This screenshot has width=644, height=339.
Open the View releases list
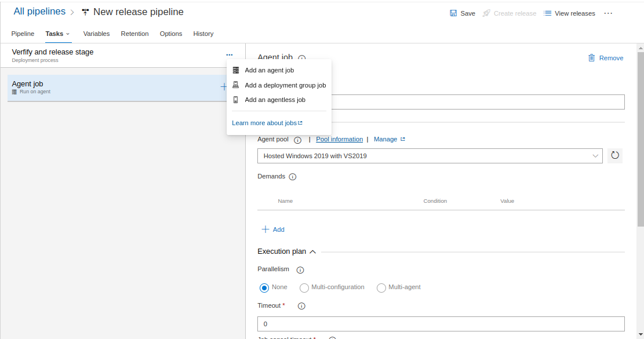click(569, 13)
